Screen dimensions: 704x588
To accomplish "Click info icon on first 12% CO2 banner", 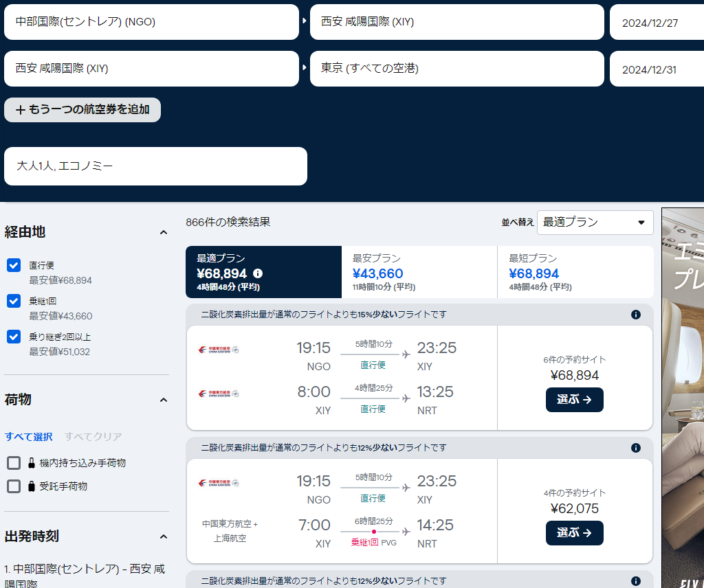I will click(x=635, y=448).
